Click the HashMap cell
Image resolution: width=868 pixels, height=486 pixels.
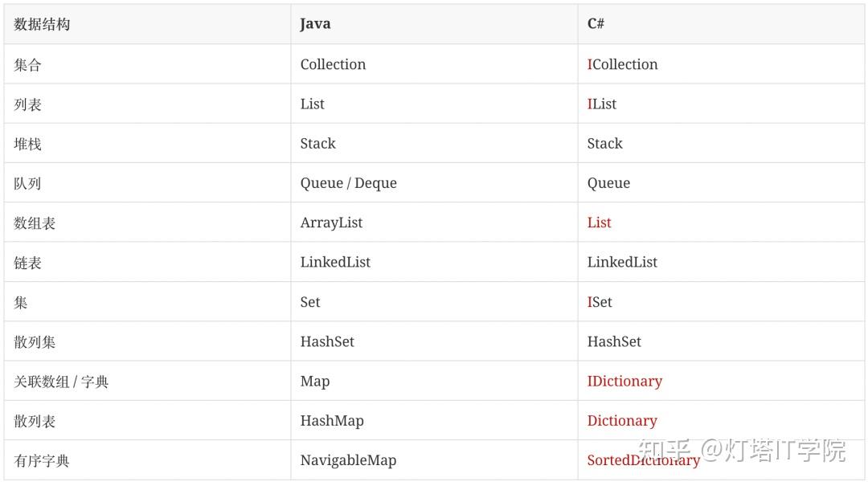click(332, 421)
